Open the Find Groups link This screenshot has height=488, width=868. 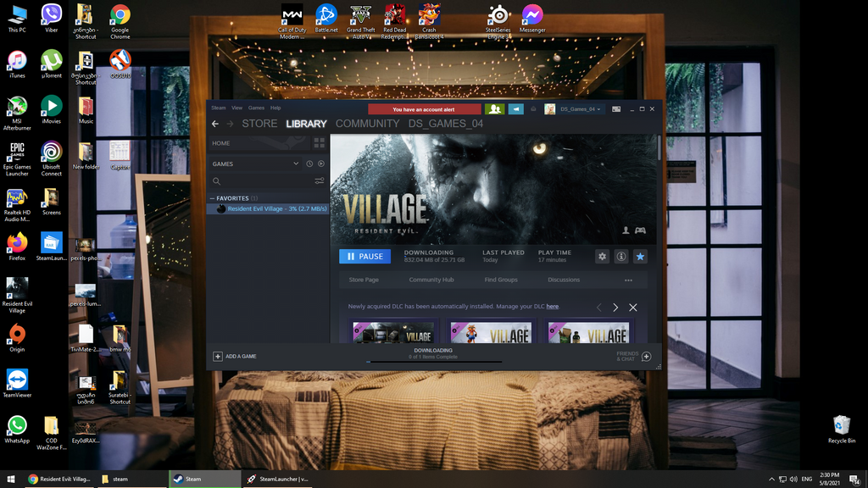(x=501, y=280)
